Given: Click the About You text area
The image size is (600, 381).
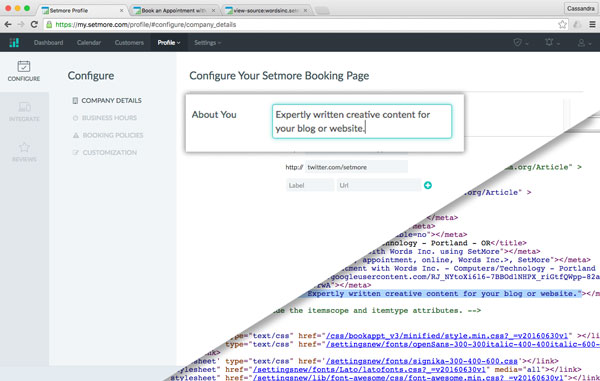Looking at the screenshot, I should pyautogui.click(x=362, y=121).
